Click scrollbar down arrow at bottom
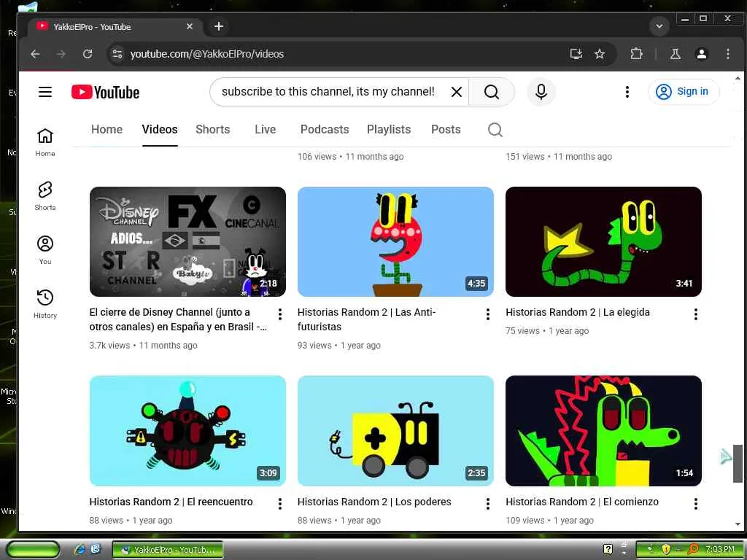Viewport: 747px width, 560px height. pyautogui.click(x=738, y=524)
